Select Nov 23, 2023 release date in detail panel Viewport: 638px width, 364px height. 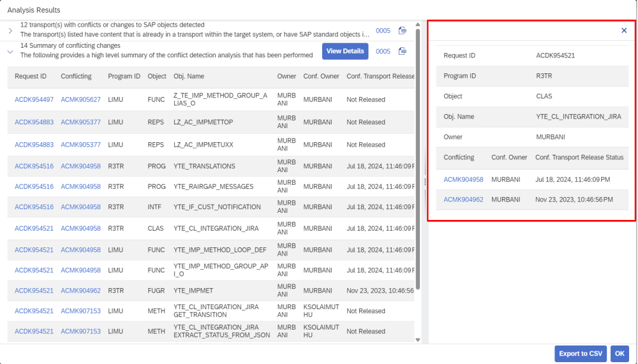tap(574, 200)
